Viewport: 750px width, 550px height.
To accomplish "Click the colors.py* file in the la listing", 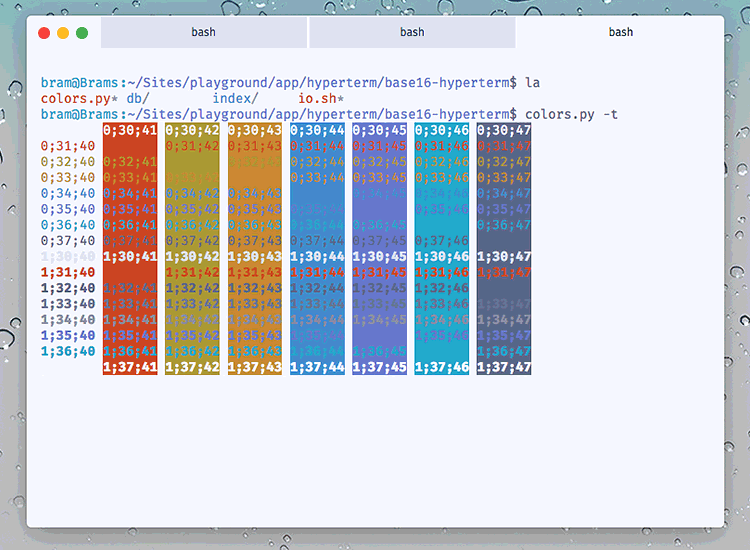I will pyautogui.click(x=79, y=99).
